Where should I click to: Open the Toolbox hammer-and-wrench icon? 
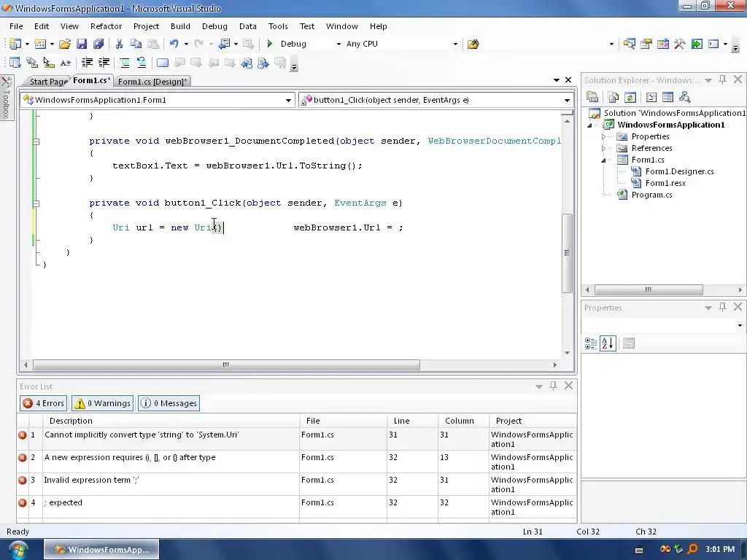[x=680, y=44]
